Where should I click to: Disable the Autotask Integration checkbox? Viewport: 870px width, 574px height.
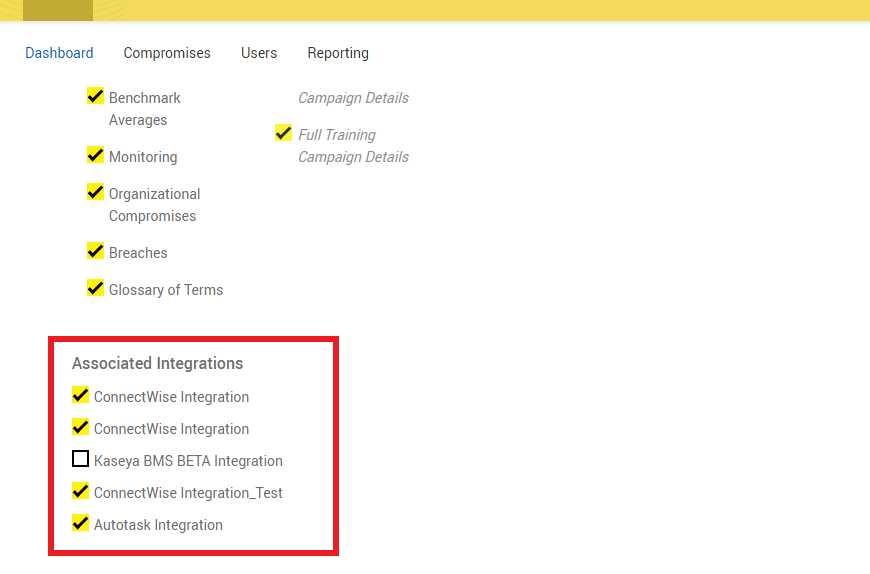(x=81, y=524)
